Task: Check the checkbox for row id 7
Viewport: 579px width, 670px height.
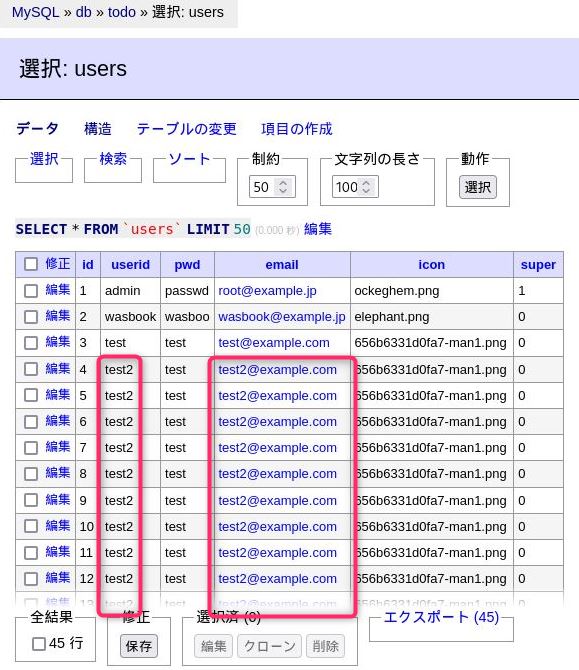Action: coord(31,448)
